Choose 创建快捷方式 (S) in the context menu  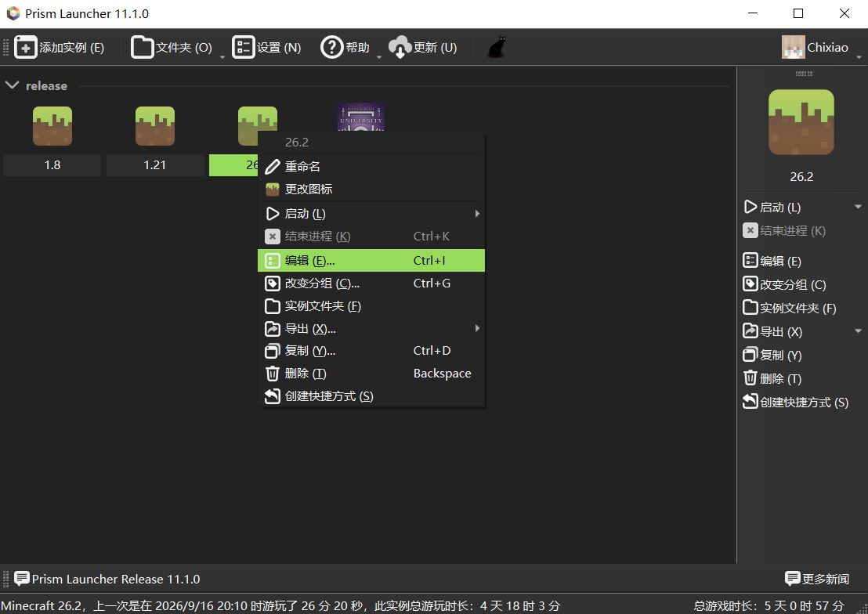371,396
